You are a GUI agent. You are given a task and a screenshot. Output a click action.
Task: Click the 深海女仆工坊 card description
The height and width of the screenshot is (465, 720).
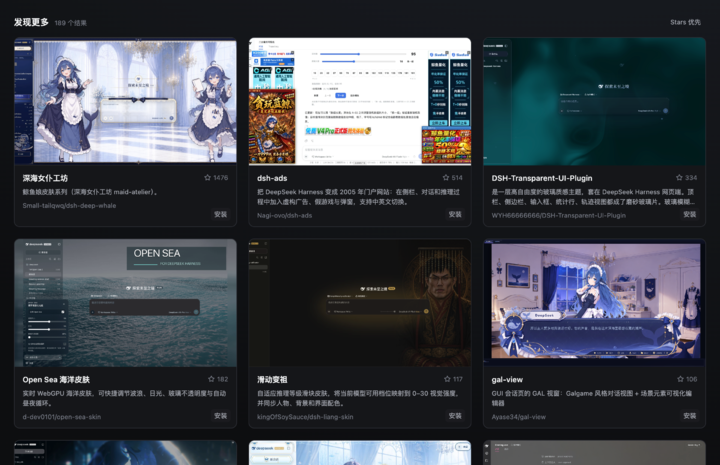point(90,192)
